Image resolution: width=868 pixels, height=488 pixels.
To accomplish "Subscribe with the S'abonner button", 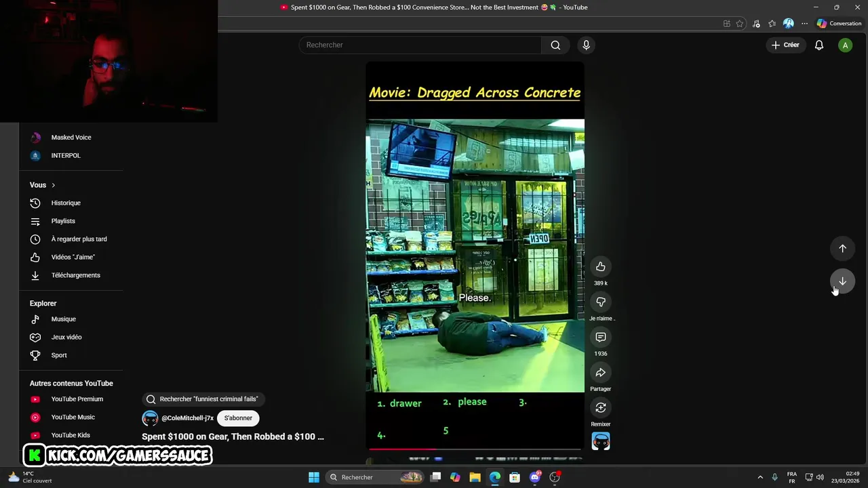I will (238, 418).
